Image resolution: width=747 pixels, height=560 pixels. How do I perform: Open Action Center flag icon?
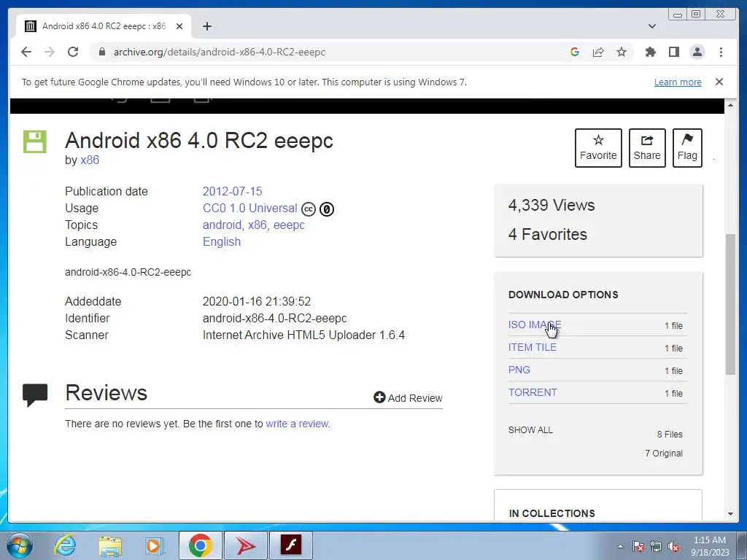(638, 546)
